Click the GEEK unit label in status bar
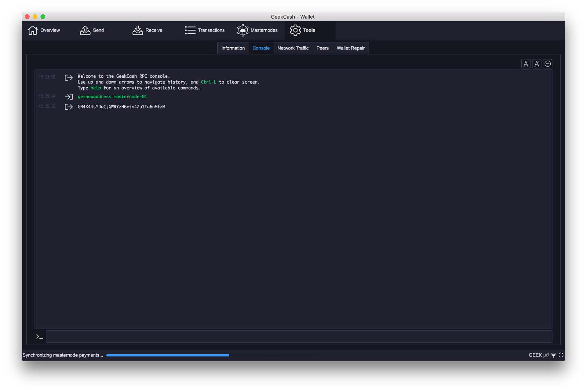Image resolution: width=587 pixels, height=392 pixels. click(x=535, y=355)
